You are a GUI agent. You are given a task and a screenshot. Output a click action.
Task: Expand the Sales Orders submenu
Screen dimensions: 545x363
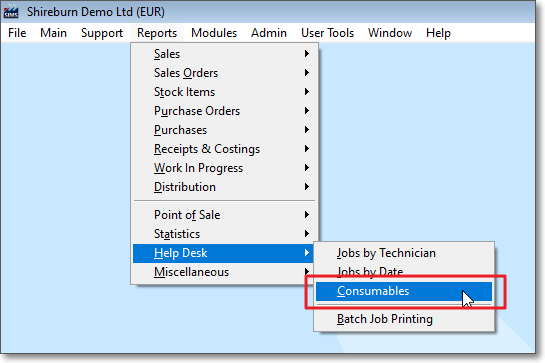pyautogui.click(x=224, y=73)
